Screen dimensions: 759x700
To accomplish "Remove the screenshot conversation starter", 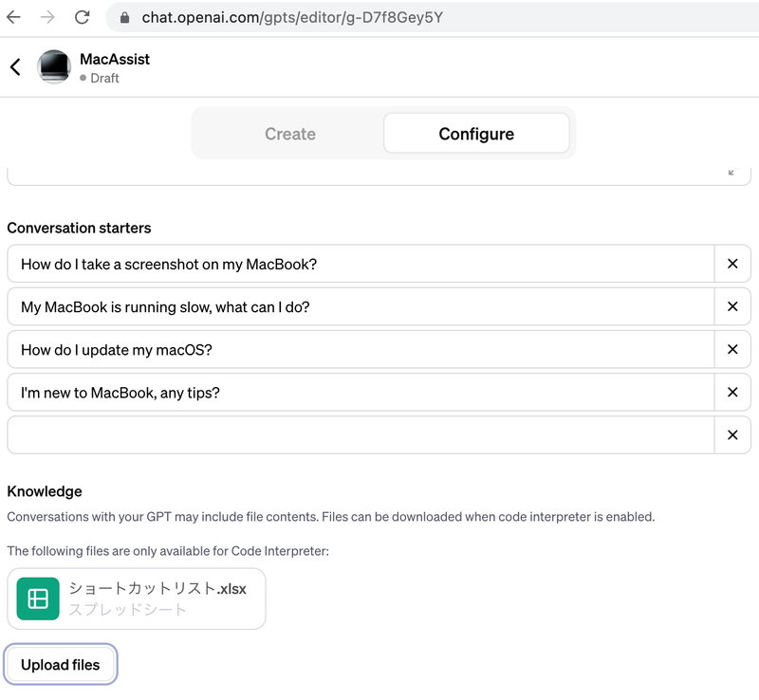I will [x=732, y=264].
